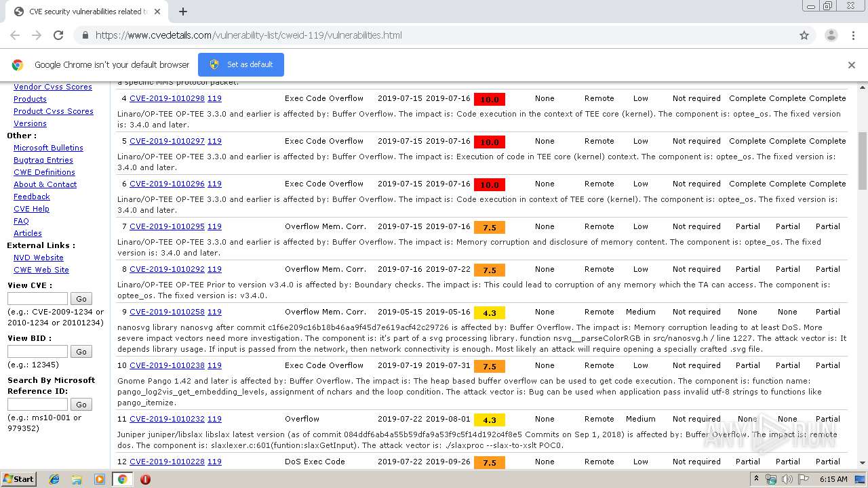The width and height of the screenshot is (868, 488).
Task: Open the CVE Help link
Action: (x=31, y=209)
